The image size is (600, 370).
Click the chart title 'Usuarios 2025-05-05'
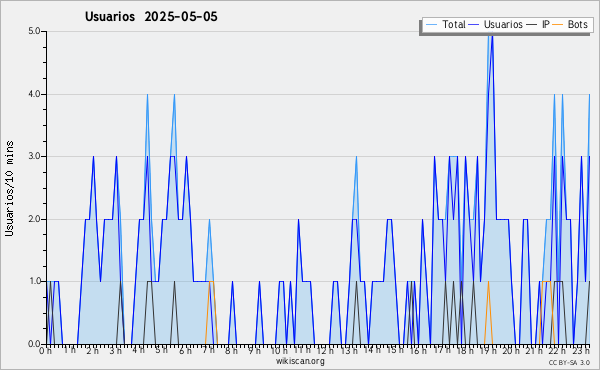151,16
